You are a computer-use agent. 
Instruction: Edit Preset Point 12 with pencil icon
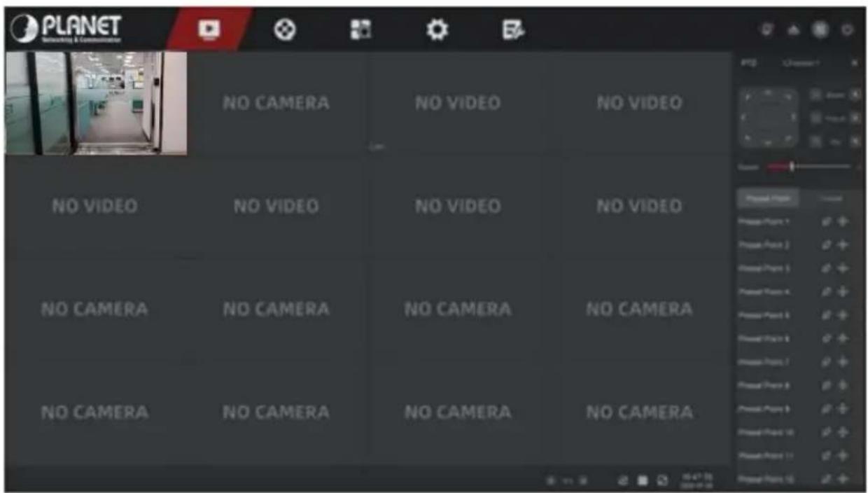(827, 479)
